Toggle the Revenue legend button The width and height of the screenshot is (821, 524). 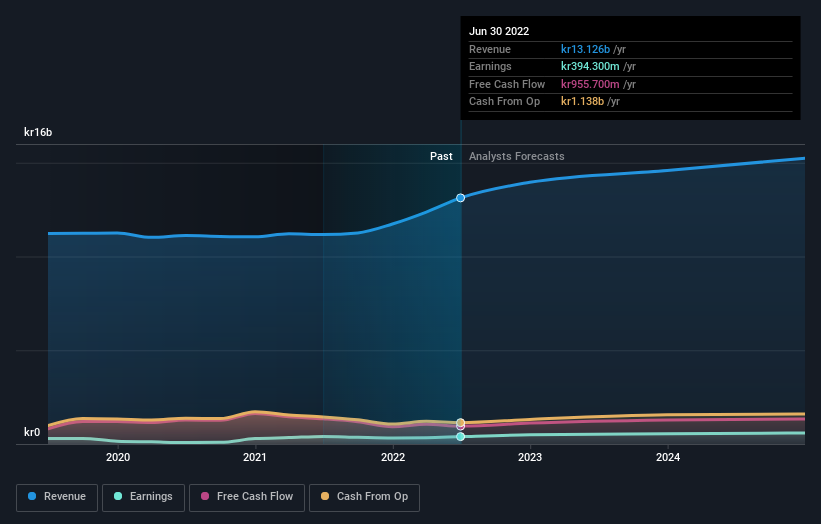click(57, 497)
